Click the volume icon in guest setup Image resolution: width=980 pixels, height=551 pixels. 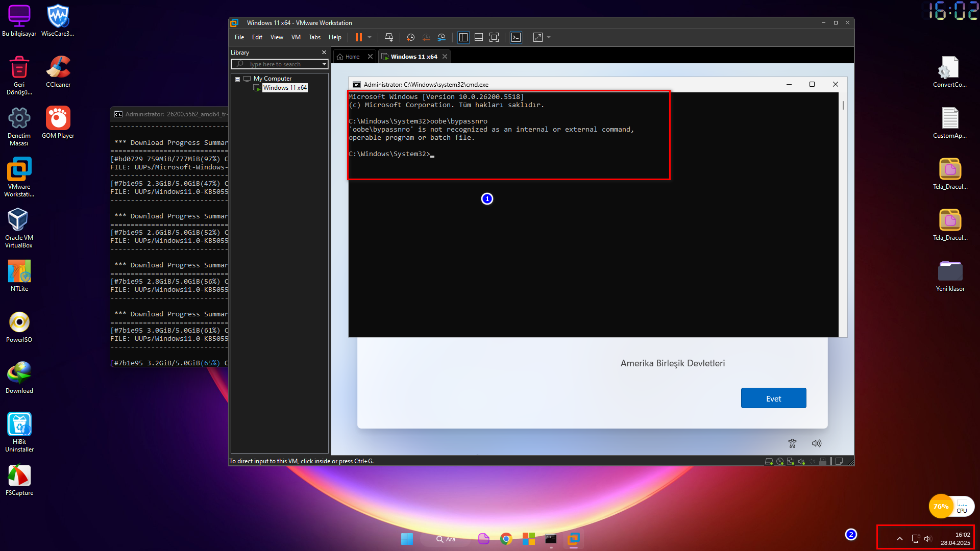(x=817, y=443)
